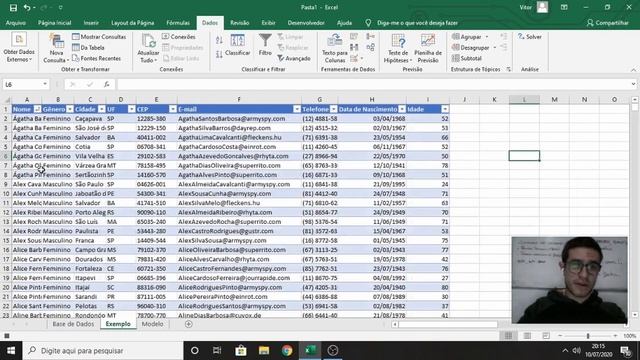Click the Subtotal button
Screen dimensions: 640x360
(467, 58)
